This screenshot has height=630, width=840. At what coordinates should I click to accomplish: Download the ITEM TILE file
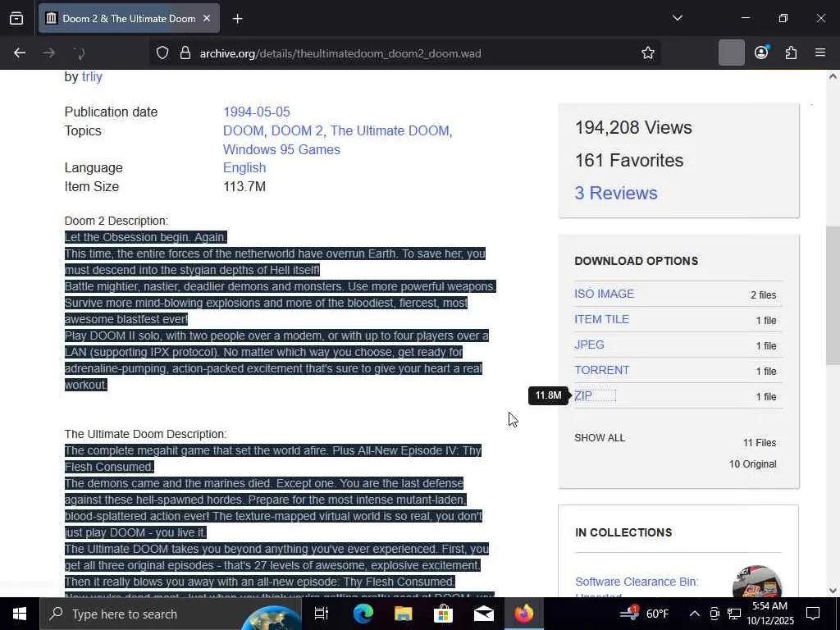point(601,319)
